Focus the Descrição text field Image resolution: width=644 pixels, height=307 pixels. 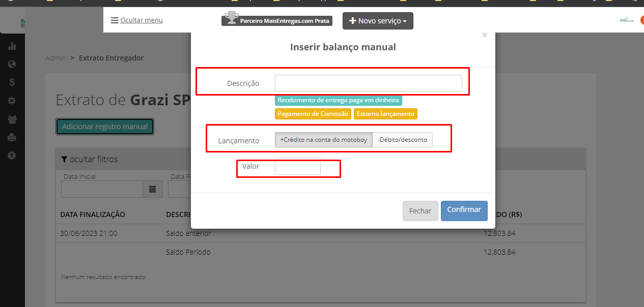tap(369, 83)
